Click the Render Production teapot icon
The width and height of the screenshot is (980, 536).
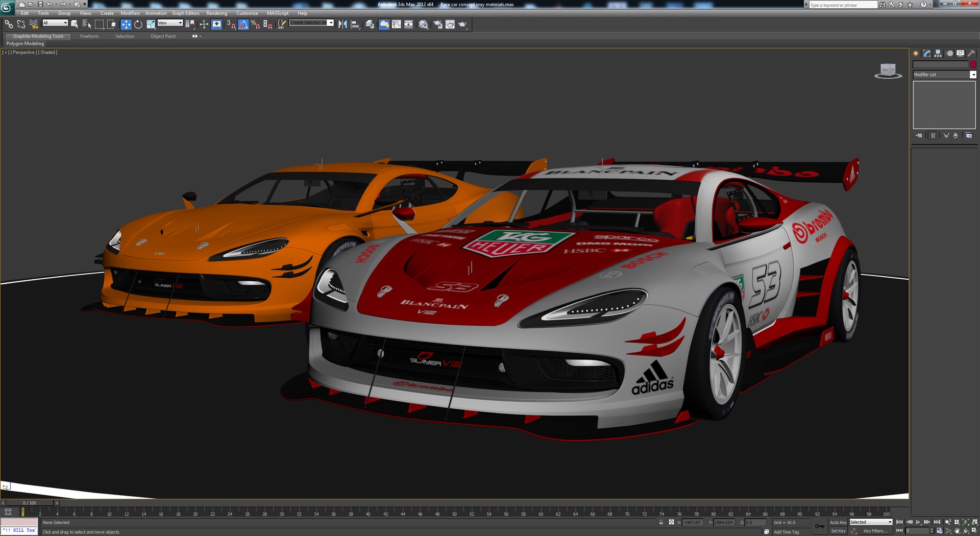[462, 24]
